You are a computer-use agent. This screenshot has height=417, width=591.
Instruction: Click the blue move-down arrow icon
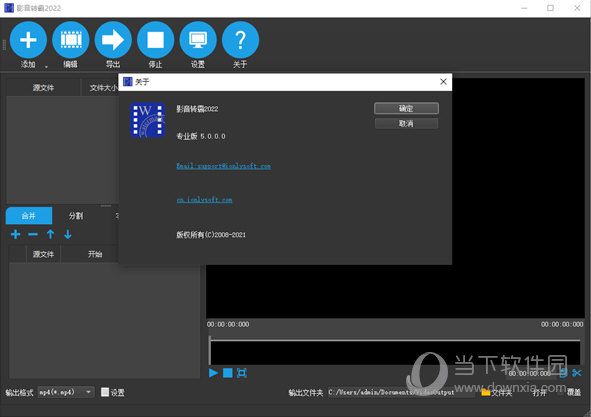[x=68, y=235]
